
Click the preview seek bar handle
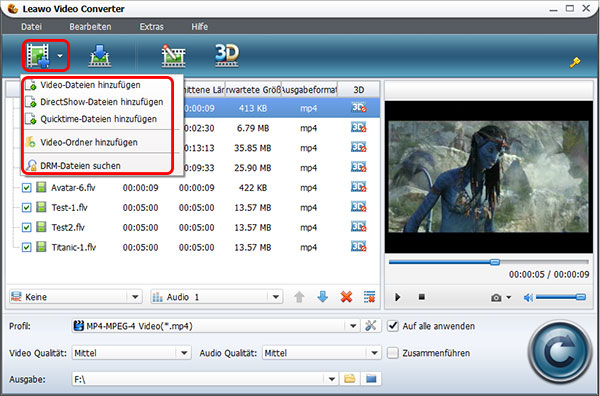click(x=495, y=262)
